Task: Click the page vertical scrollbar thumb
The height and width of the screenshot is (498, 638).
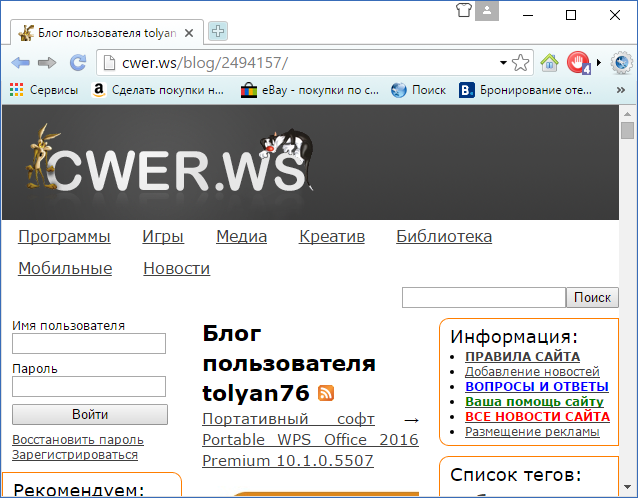Action: (x=627, y=131)
